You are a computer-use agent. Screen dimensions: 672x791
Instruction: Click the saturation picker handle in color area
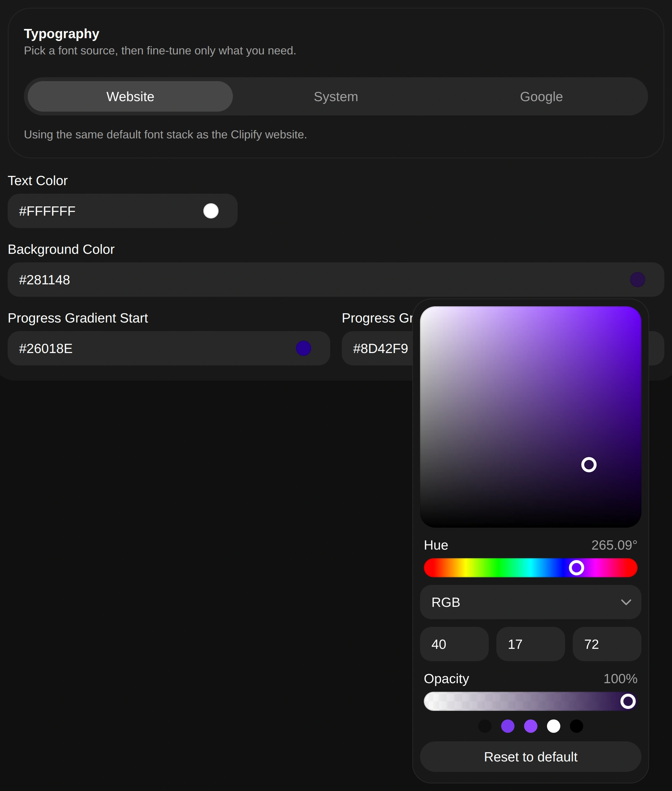(x=589, y=465)
